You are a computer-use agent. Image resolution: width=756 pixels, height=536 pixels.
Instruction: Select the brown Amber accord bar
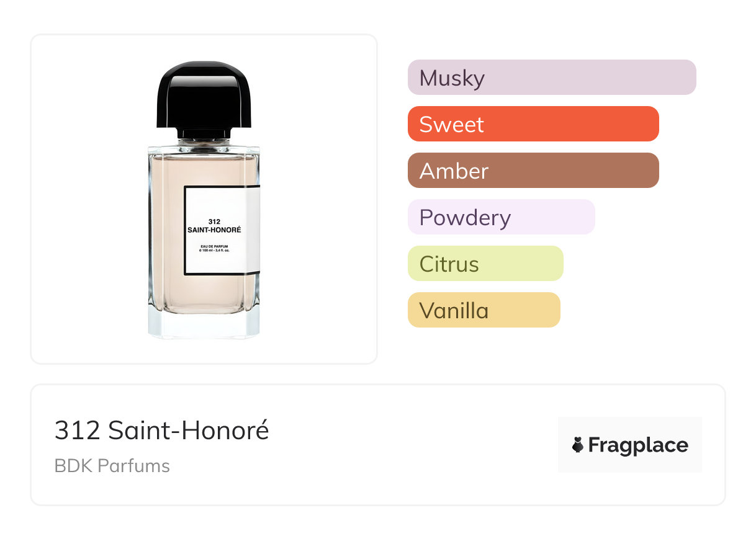coord(533,171)
